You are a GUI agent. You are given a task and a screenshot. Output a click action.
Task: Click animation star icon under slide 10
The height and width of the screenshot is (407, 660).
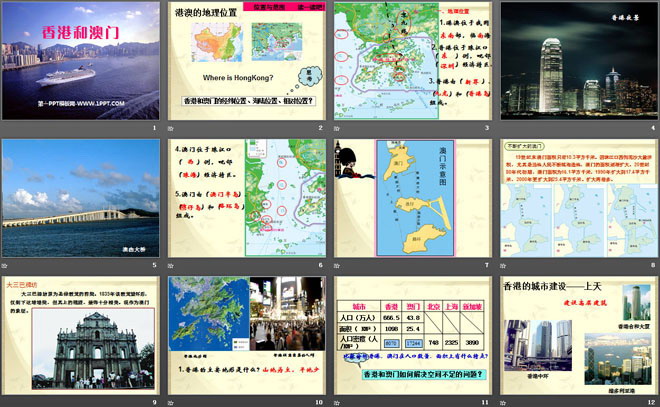click(170, 403)
